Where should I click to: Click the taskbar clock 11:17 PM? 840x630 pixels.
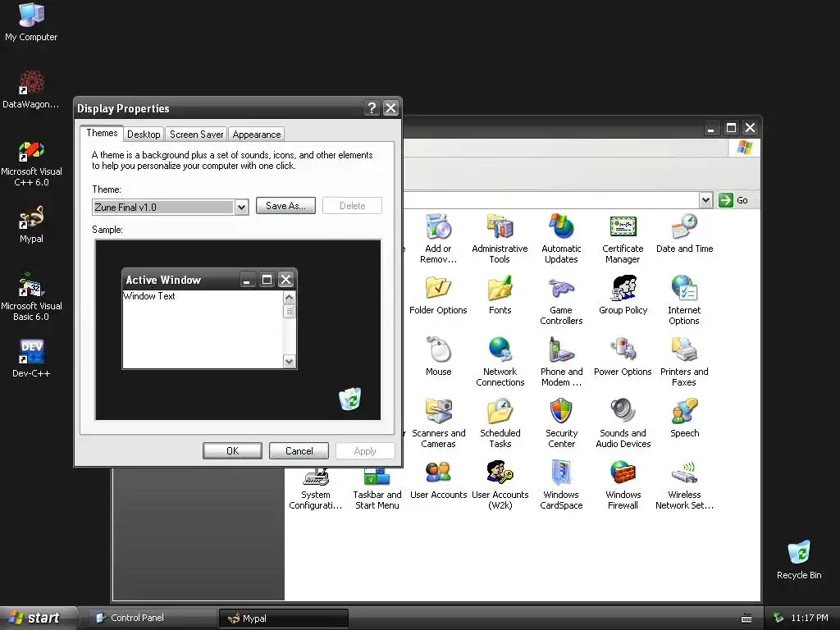coord(810,619)
